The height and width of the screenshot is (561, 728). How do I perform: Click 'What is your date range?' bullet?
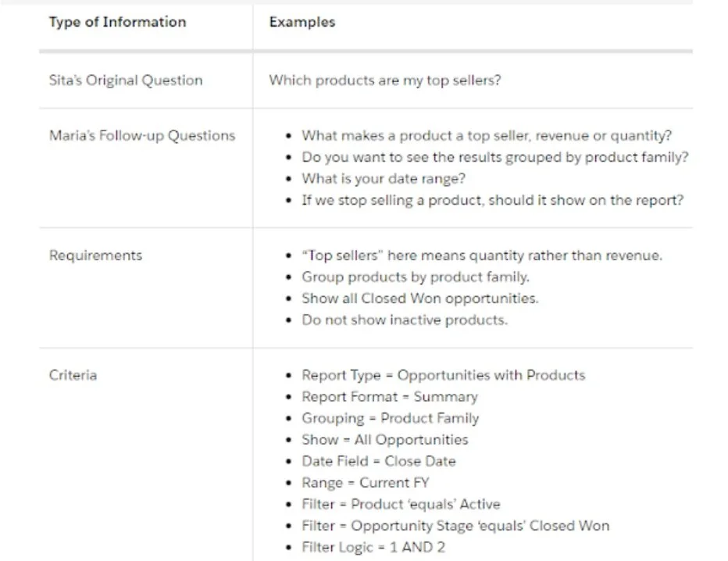[384, 178]
